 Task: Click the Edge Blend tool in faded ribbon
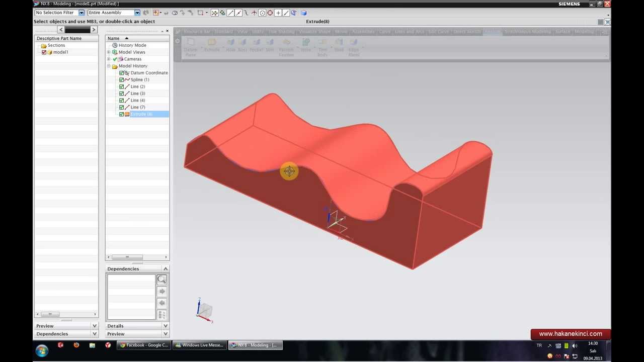[x=354, y=47]
